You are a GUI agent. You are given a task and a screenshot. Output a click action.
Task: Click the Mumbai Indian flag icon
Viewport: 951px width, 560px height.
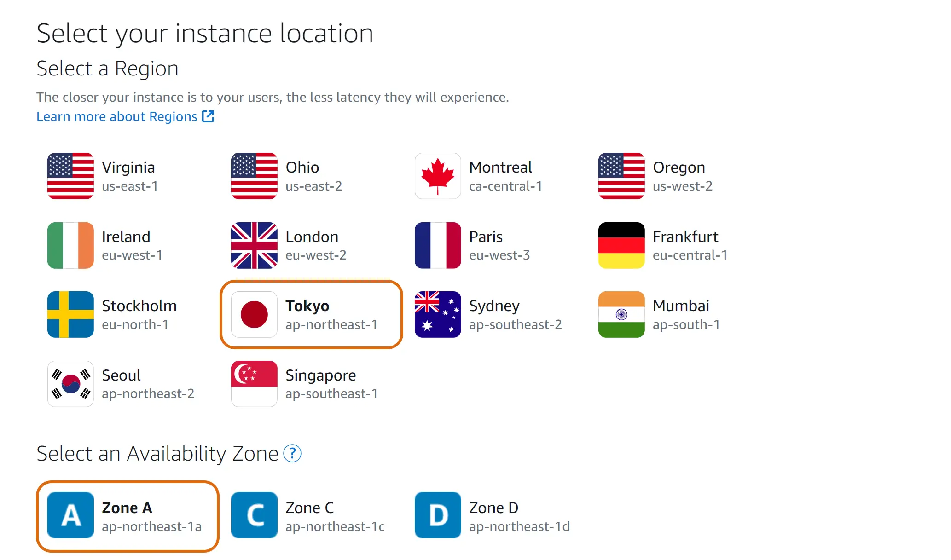coord(621,314)
